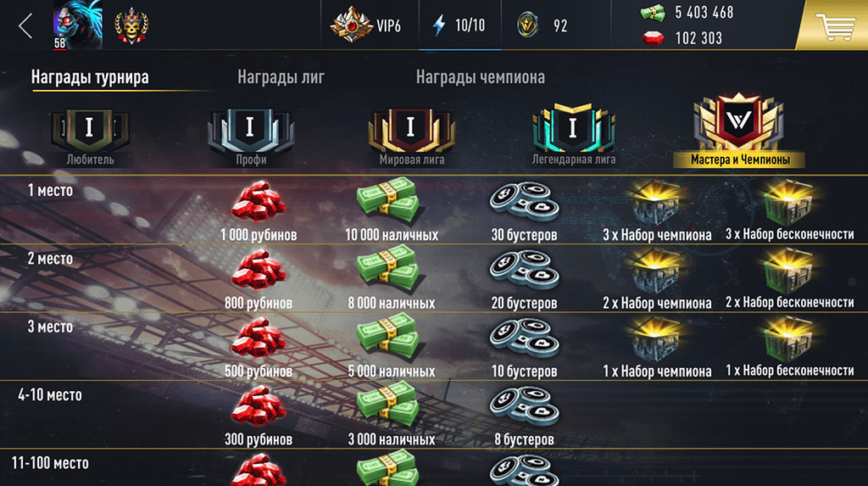This screenshot has width=868, height=486.
Task: Choose the Легендарная лига badge
Action: 574,135
